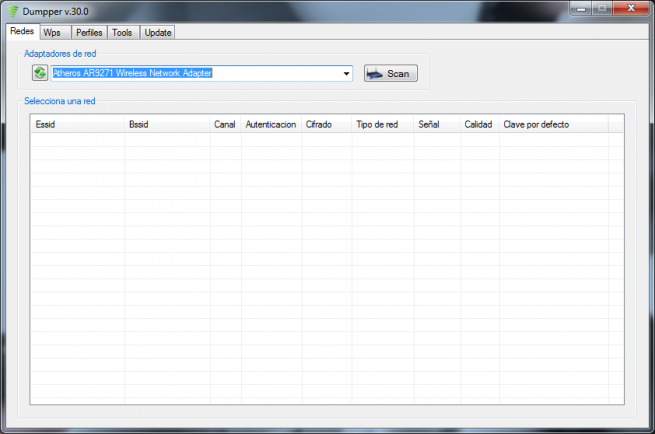Viewport: 655px width, 434px height.
Task: Sort by the Essid column header
Action: 77,125
